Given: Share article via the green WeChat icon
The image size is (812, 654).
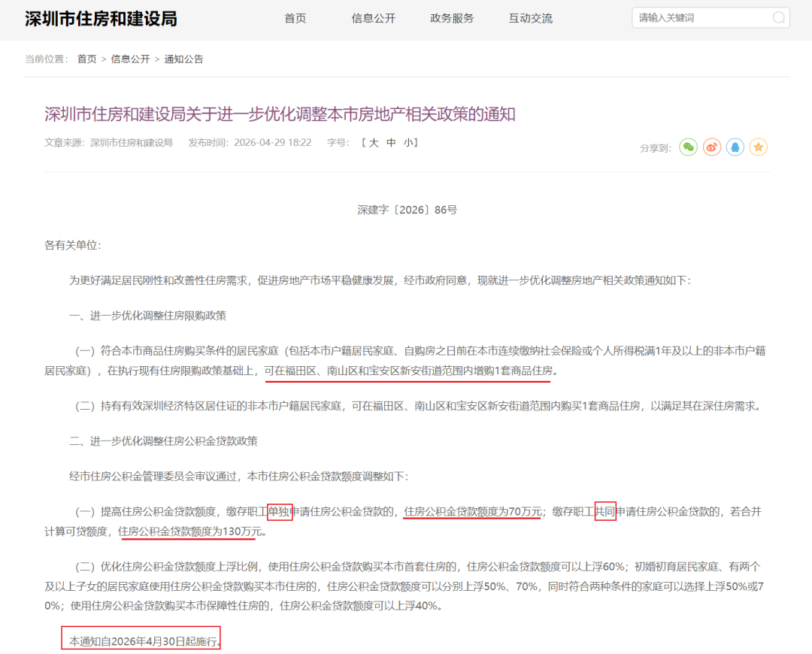Looking at the screenshot, I should [x=688, y=147].
